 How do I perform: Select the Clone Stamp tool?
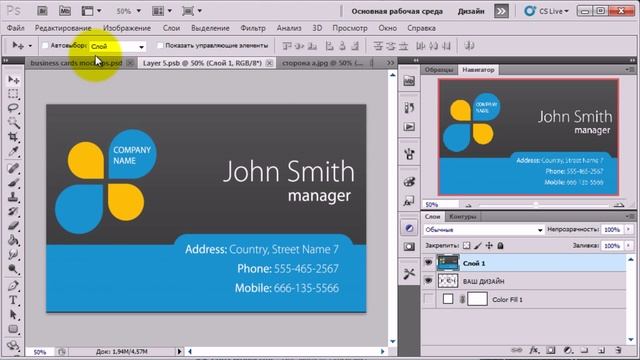[x=13, y=197]
